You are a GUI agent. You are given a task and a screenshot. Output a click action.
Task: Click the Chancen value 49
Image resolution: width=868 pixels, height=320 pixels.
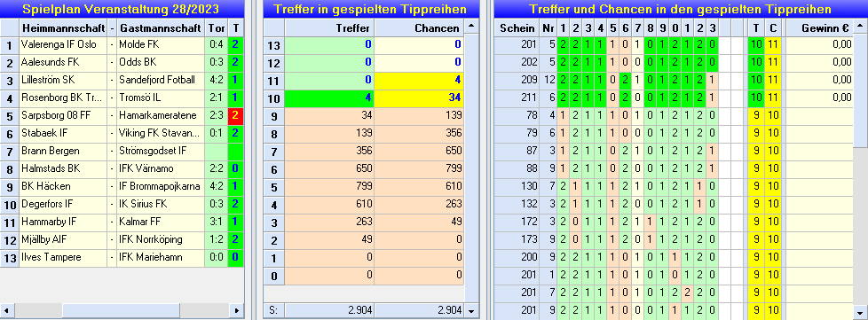coord(419,222)
